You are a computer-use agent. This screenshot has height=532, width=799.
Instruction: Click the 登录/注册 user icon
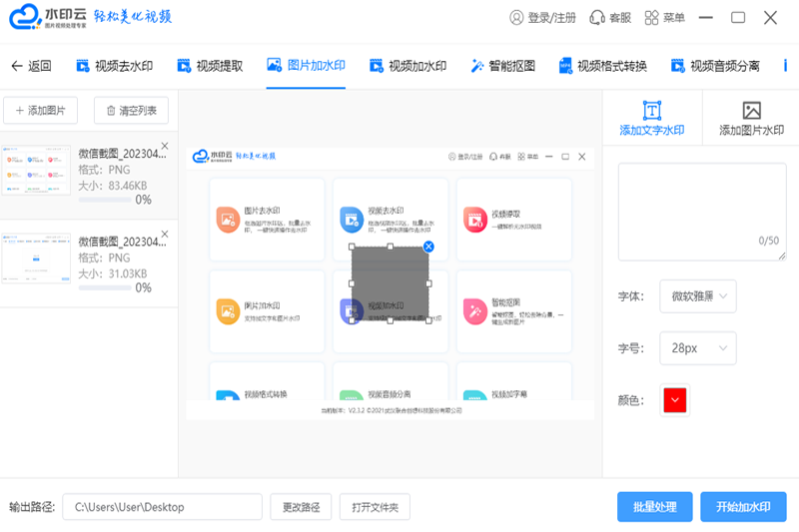pyautogui.click(x=516, y=18)
